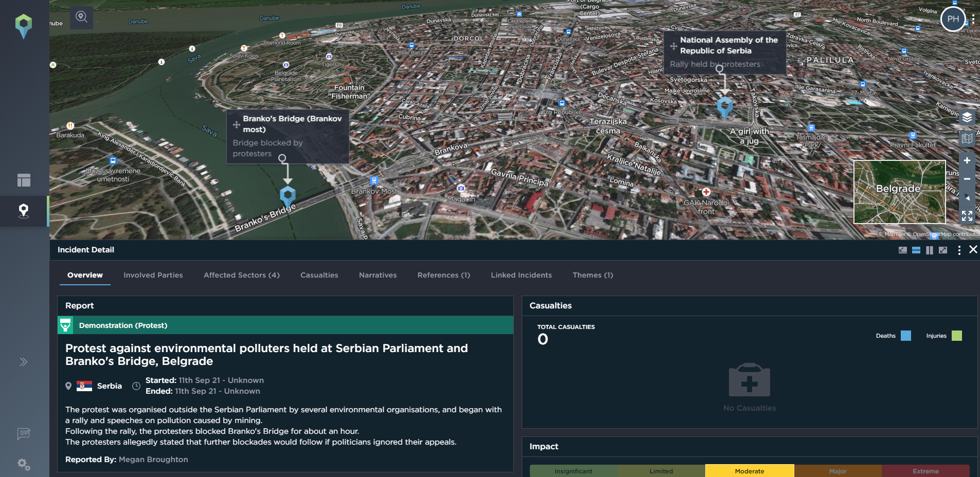Click the Belgrade overview minimap

click(900, 192)
